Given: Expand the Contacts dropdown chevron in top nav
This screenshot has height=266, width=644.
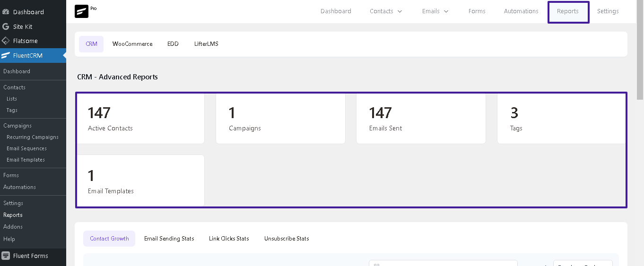Looking at the screenshot, I should [400, 11].
